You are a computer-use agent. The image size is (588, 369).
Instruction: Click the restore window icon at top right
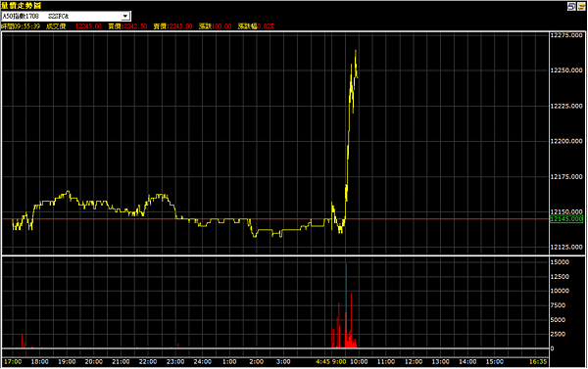point(571,7)
